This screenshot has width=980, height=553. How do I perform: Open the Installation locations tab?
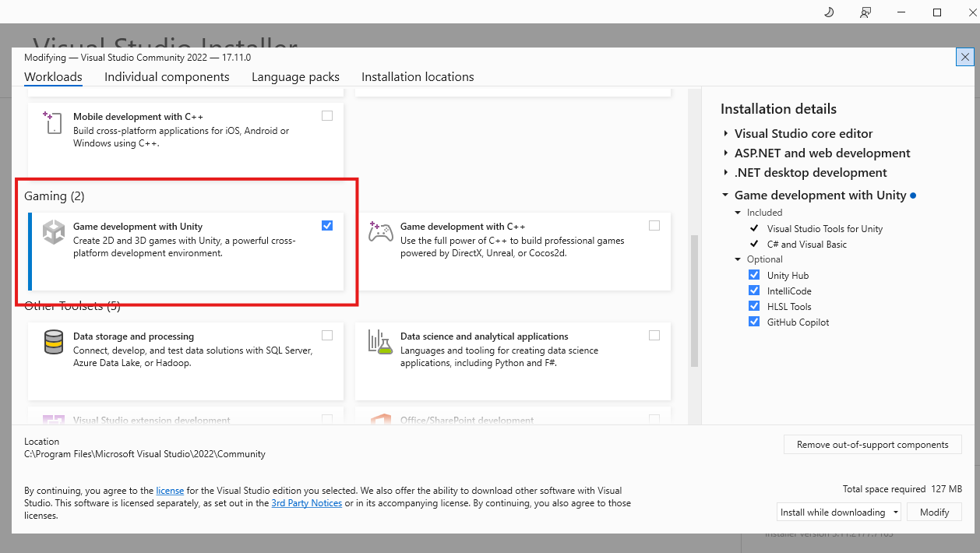[418, 76]
